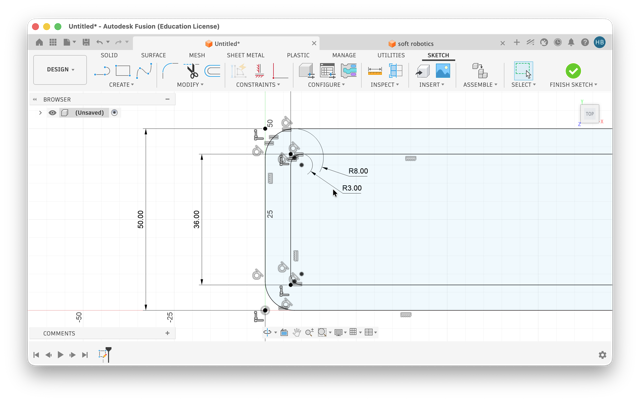The image size is (640, 402).
Task: Switch to the MANAGE tab
Action: (x=344, y=55)
